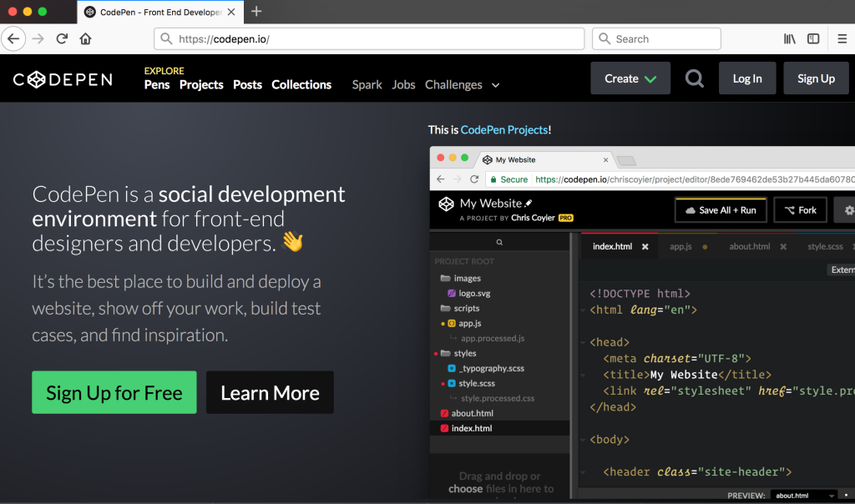Click the choose files link
This screenshot has height=504, width=855.
465,489
